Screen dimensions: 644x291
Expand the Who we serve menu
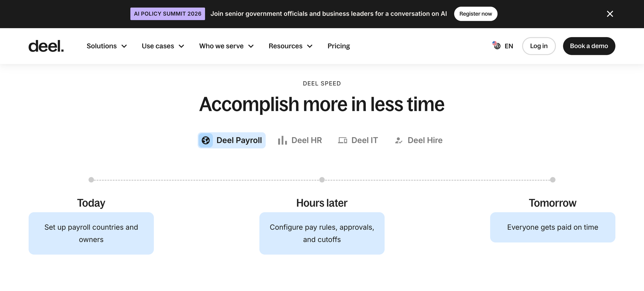pyautogui.click(x=226, y=46)
